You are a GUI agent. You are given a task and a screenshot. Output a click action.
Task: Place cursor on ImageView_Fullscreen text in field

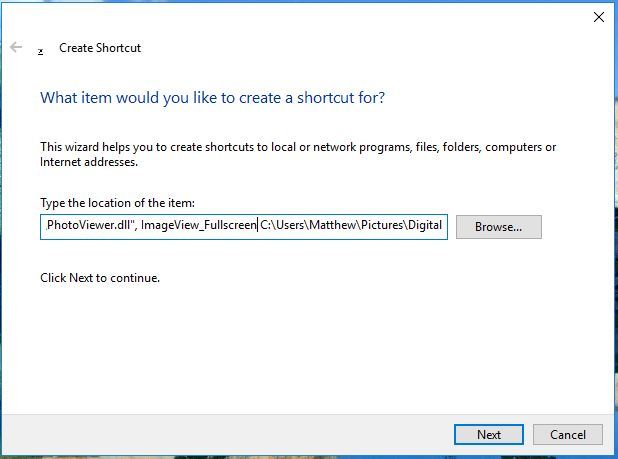(x=198, y=225)
